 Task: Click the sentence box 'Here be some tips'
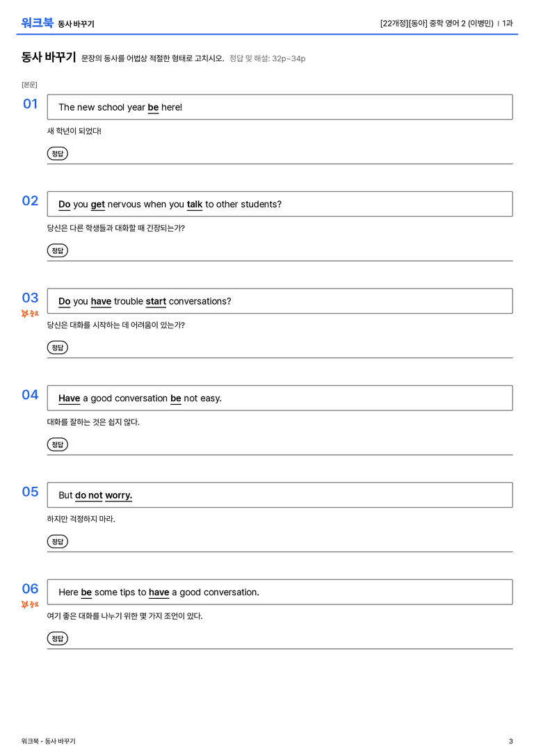click(280, 592)
